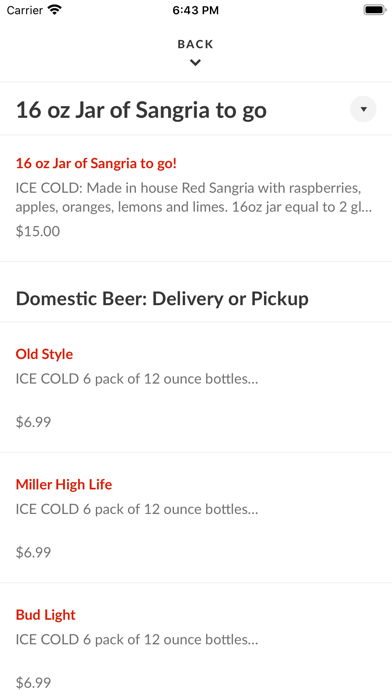This screenshot has height=696, width=392.
Task: Select the $15.00 sangria price
Action: pos(38,231)
